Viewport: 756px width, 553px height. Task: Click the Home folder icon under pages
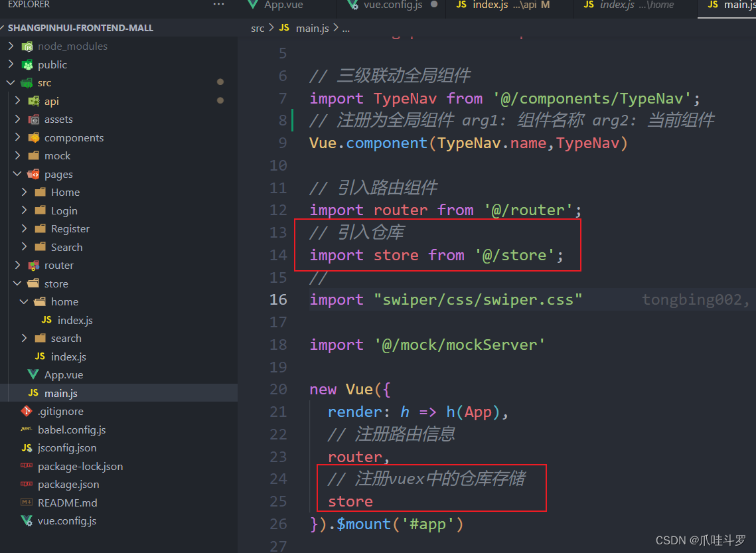40,193
